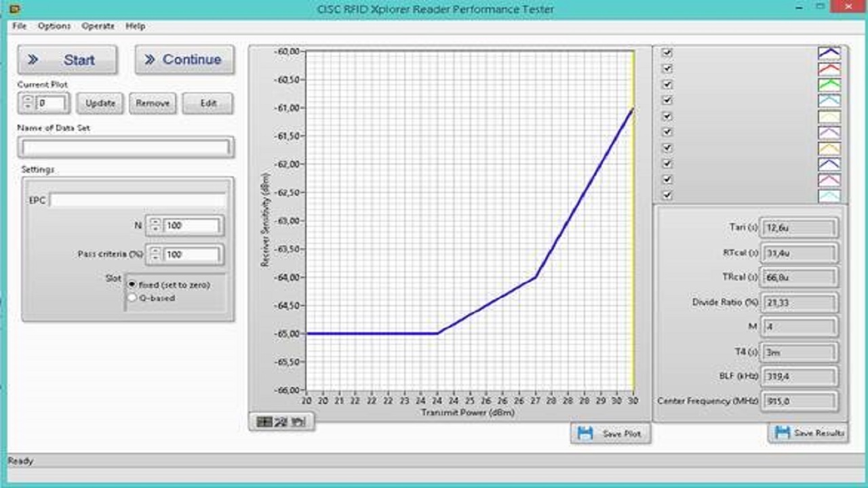Click the y-axis format icon in graph palette
Viewport: 868px width, 488px height.
(x=281, y=422)
